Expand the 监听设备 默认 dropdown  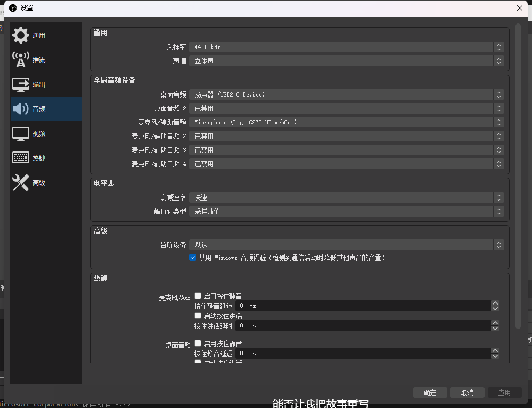click(x=346, y=245)
